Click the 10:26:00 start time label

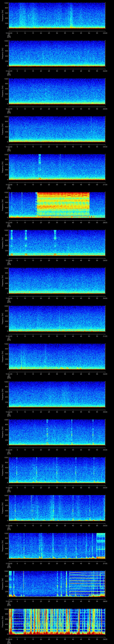[x=9, y=184]
